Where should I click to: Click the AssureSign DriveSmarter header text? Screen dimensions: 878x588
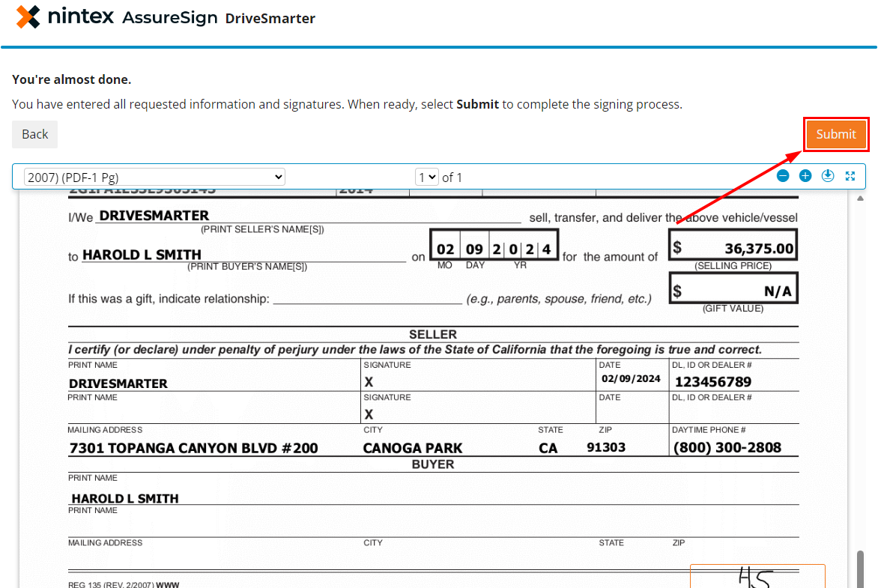219,18
